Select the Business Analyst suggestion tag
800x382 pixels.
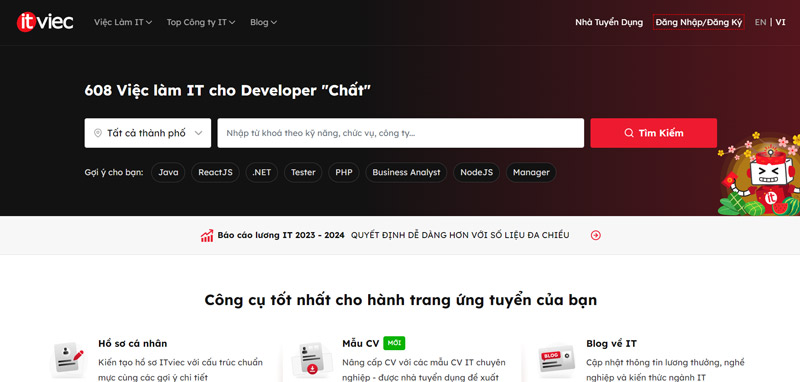click(406, 172)
